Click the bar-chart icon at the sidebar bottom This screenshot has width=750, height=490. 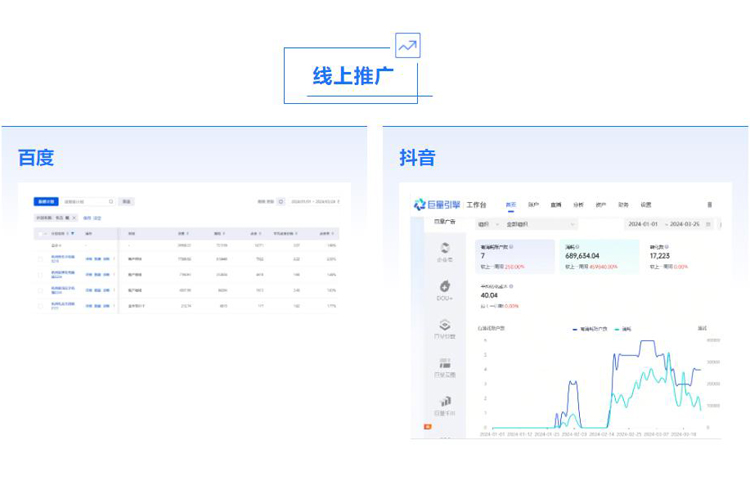click(x=445, y=401)
